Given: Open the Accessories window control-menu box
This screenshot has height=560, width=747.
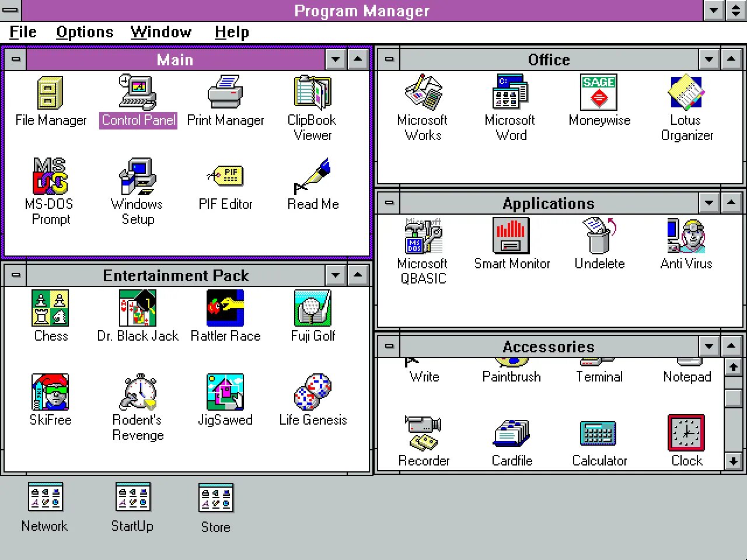Looking at the screenshot, I should [x=389, y=346].
